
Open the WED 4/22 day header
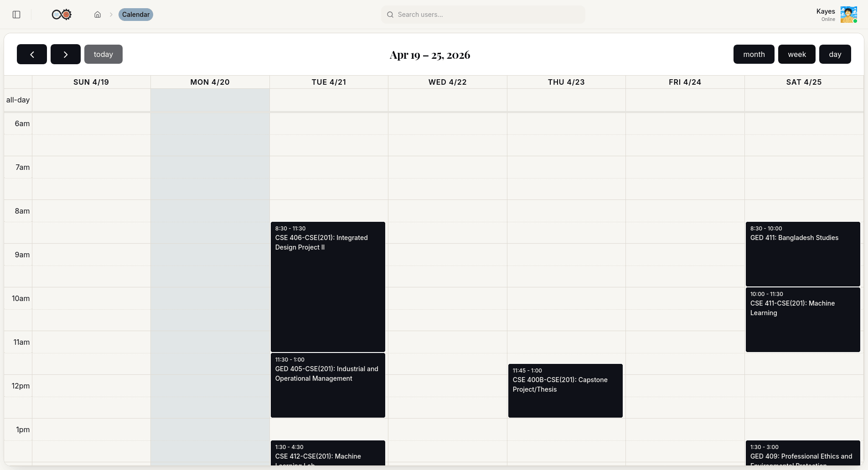click(x=448, y=82)
